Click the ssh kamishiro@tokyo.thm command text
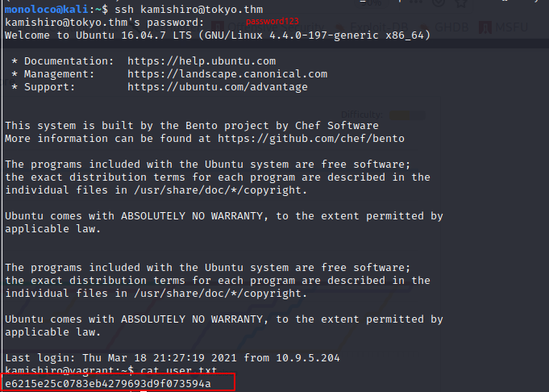 [189, 10]
